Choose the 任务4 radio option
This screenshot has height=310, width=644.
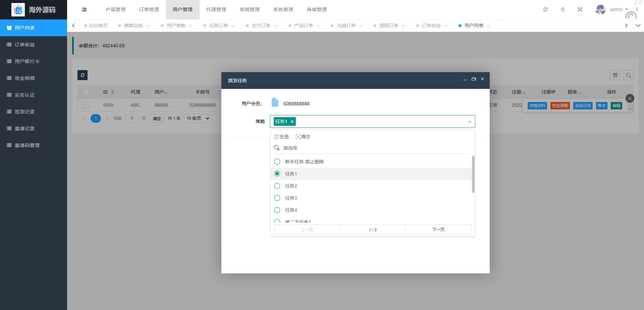277,210
